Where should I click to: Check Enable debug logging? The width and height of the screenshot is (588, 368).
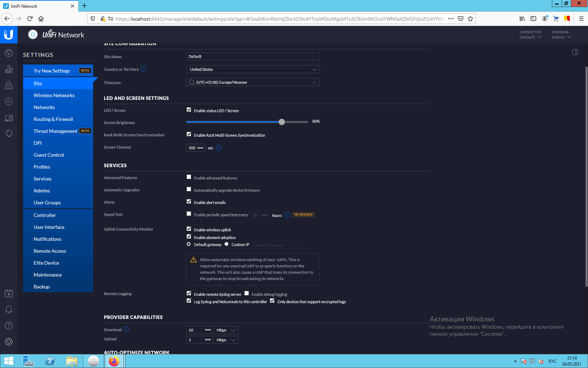coord(246,293)
